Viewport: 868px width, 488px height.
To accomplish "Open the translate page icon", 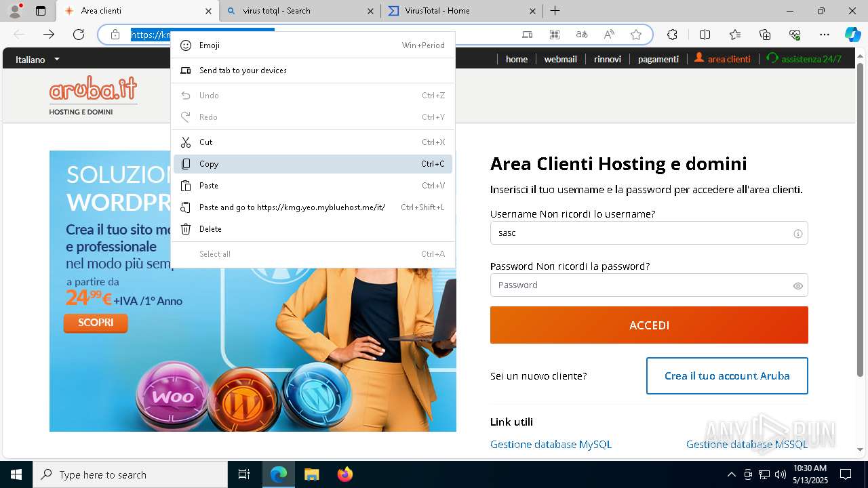I will click(582, 35).
